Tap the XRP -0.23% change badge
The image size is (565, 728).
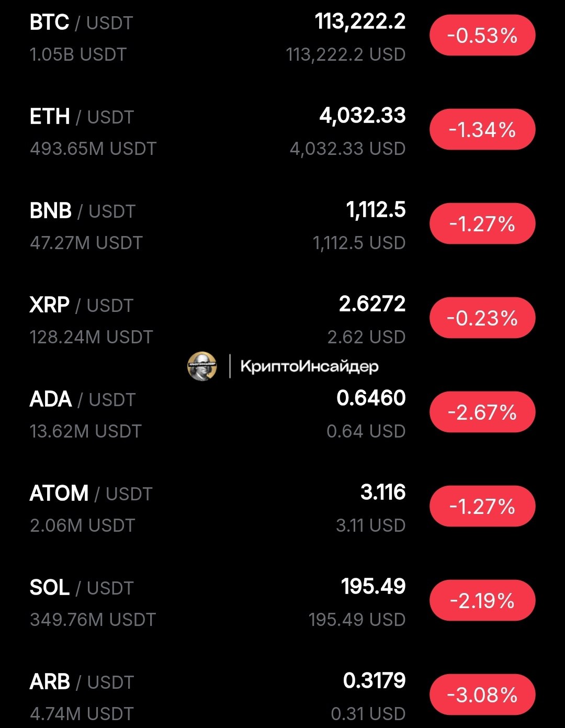(482, 318)
